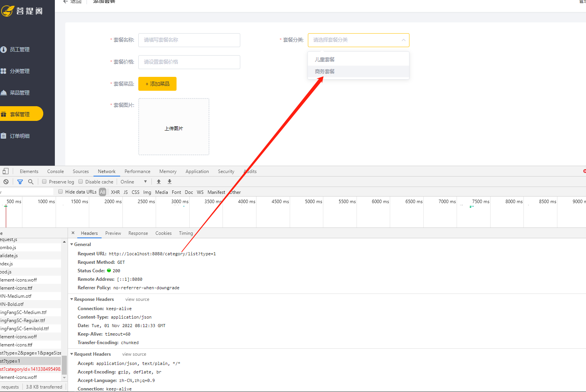
Task: Click the DevTools red error indicator
Action: tap(584, 171)
